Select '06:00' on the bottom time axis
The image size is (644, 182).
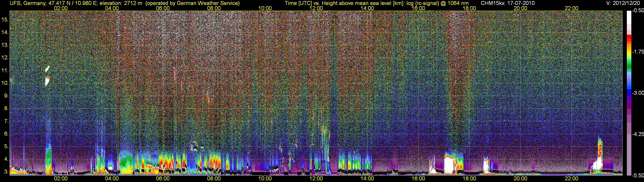163,179
